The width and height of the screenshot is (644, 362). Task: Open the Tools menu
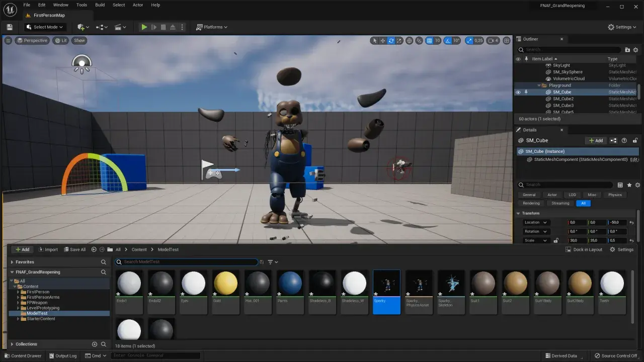tap(82, 5)
